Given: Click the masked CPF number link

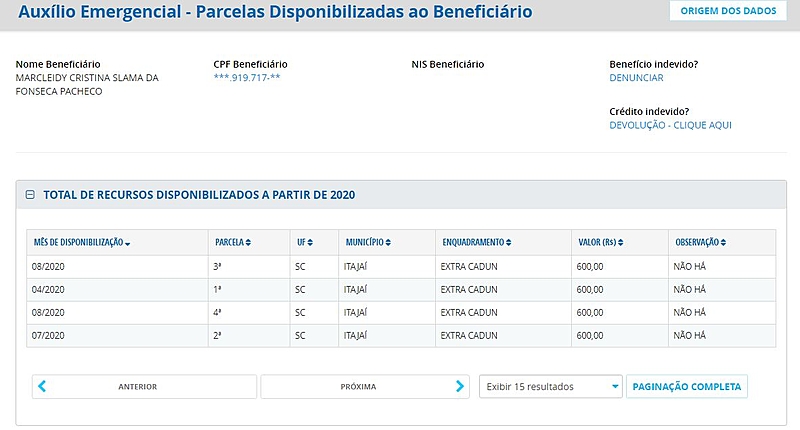Looking at the screenshot, I should (x=247, y=78).
